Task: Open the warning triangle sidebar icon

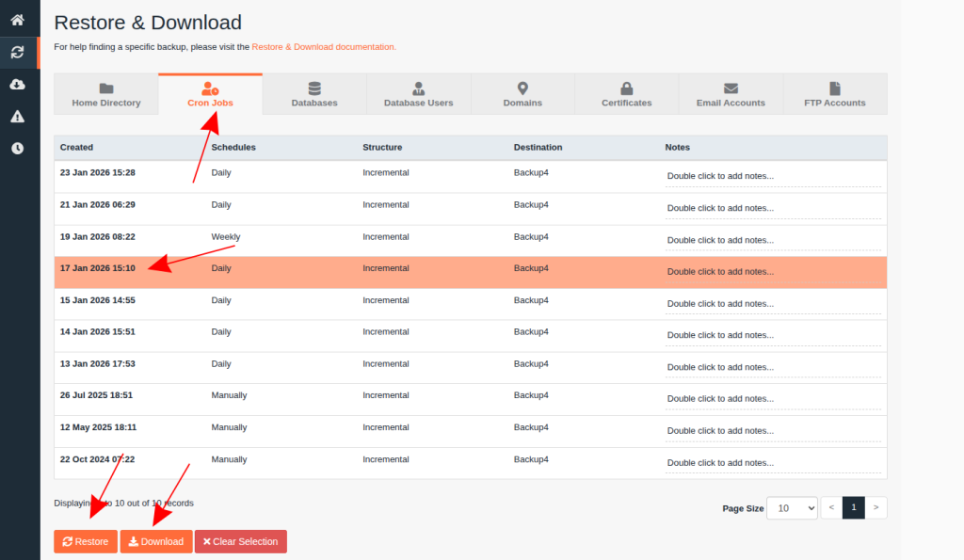Action: tap(17, 117)
